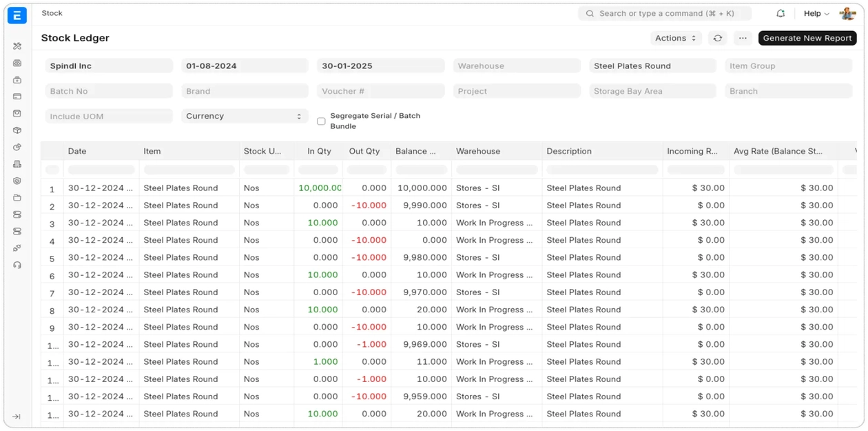The height and width of the screenshot is (431, 868).
Task: Click the Warehouse filter field
Action: (x=517, y=66)
